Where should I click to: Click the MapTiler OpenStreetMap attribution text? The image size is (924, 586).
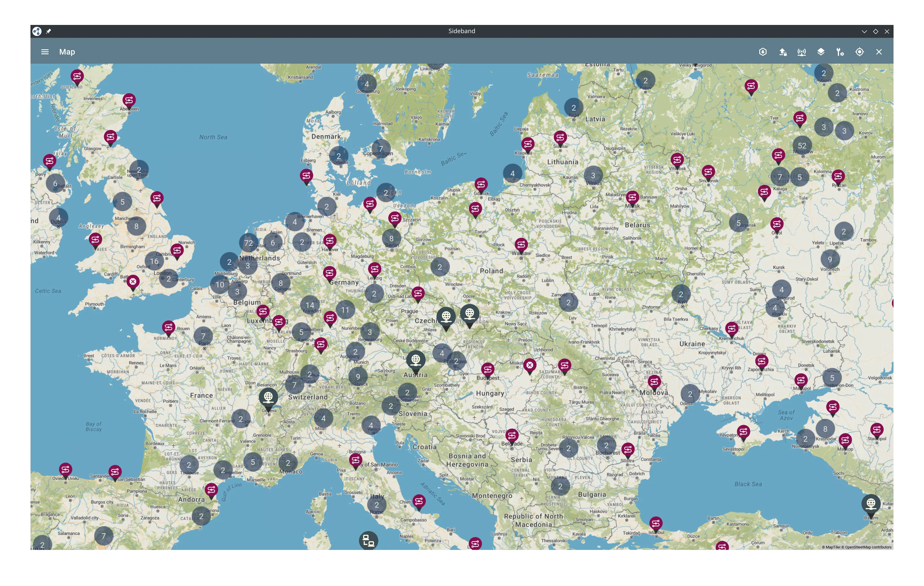(x=857, y=547)
